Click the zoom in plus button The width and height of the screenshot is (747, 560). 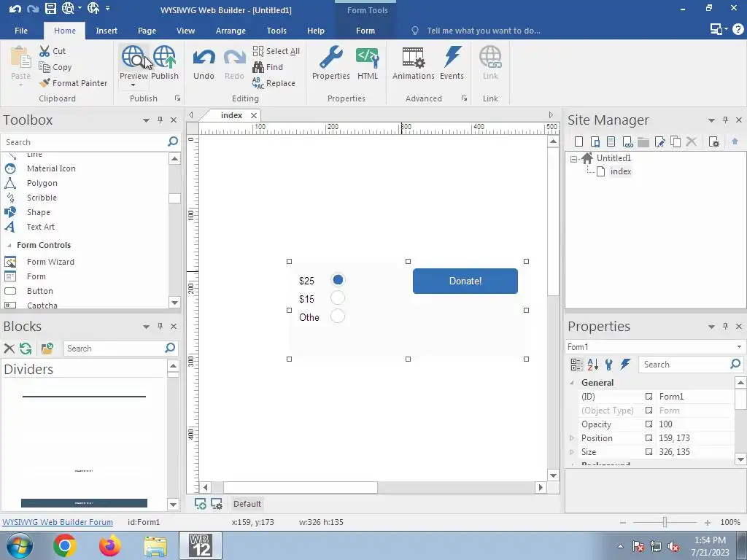pyautogui.click(x=708, y=522)
